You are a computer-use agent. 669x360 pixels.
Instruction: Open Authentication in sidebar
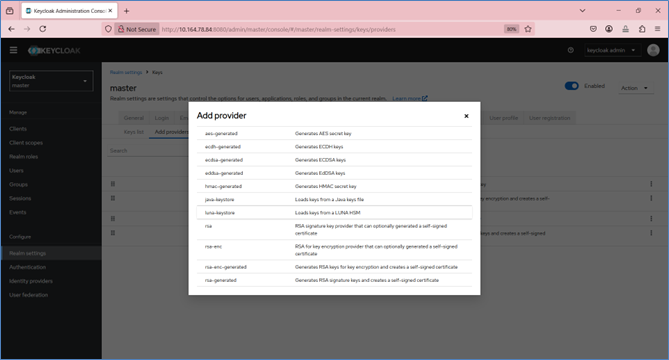27,267
